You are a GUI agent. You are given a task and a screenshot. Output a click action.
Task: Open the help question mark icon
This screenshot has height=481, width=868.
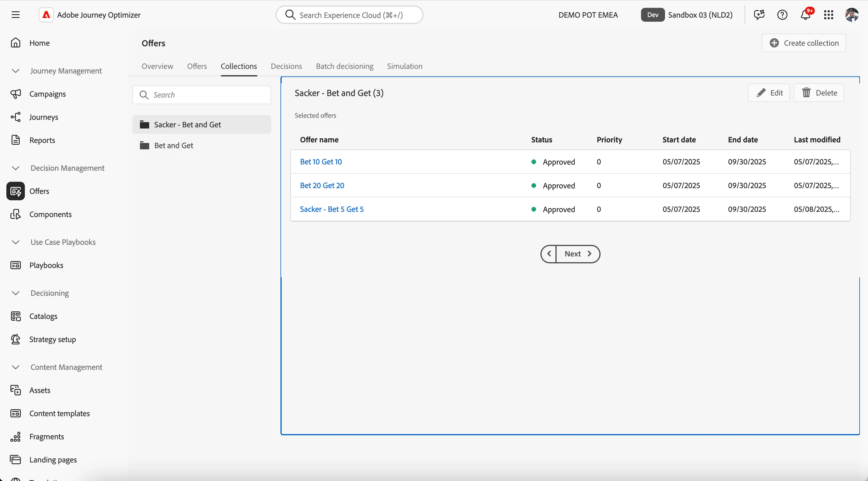(x=782, y=15)
